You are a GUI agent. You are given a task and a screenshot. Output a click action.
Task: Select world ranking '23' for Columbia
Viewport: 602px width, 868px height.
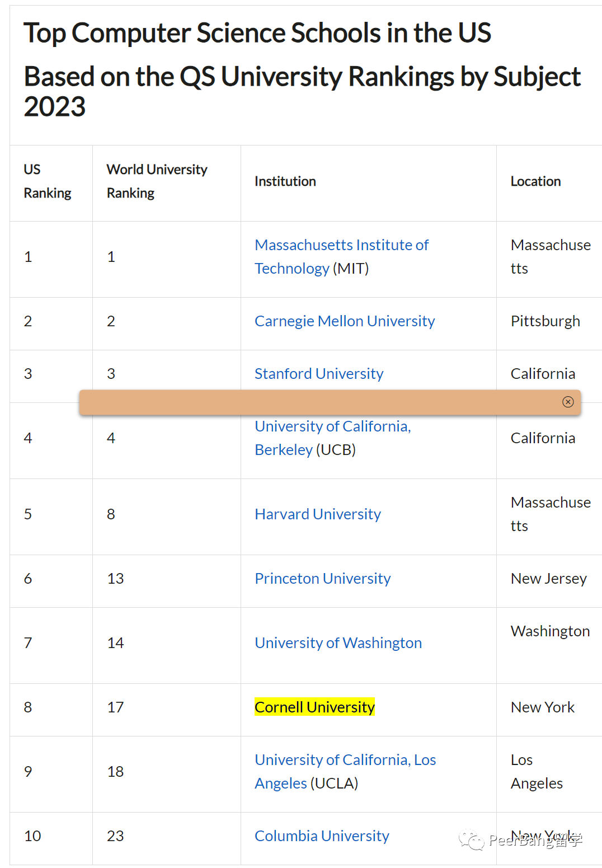coord(115,836)
